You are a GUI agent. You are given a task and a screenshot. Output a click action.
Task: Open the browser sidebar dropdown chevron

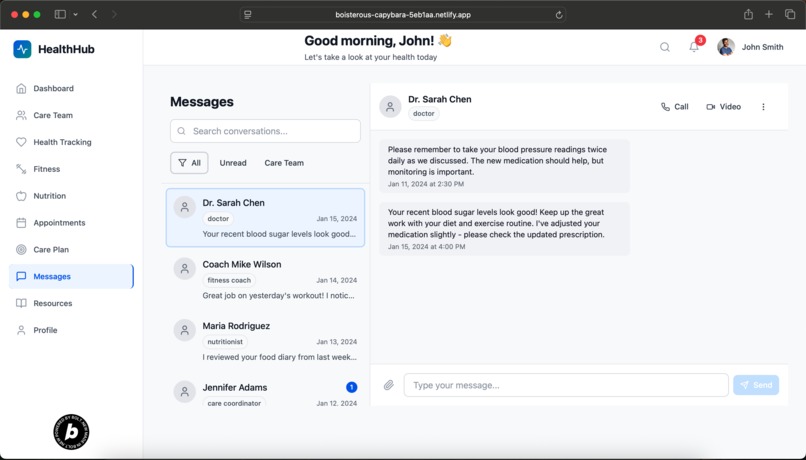pyautogui.click(x=76, y=14)
